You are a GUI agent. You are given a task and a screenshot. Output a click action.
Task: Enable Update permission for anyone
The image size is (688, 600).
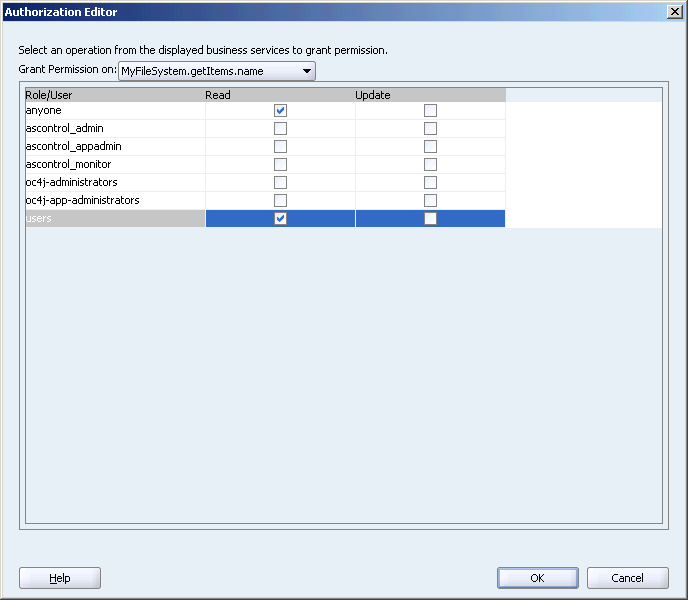(430, 111)
